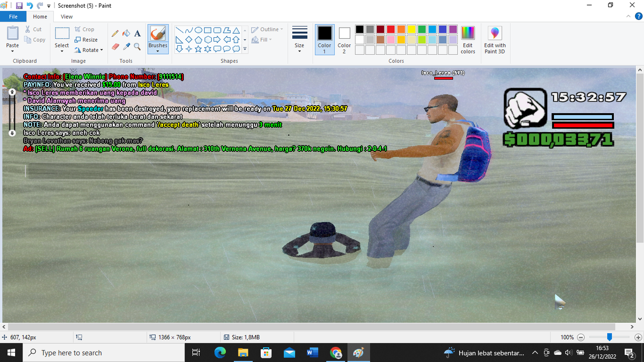Choose the Up arrow shape
The height and width of the screenshot is (362, 644).
(236, 40)
